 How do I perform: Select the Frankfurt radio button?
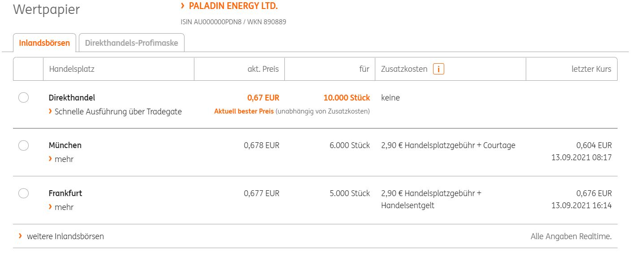[x=24, y=193]
